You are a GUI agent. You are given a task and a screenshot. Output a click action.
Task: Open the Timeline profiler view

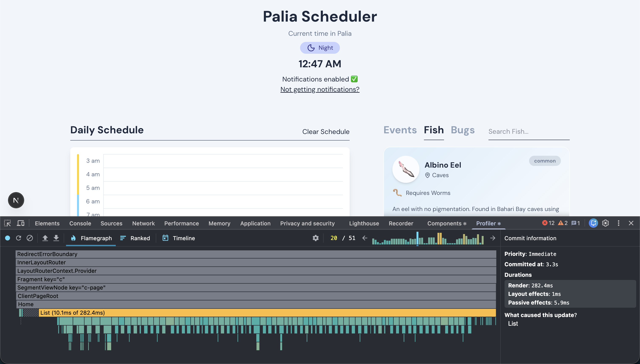(x=178, y=238)
